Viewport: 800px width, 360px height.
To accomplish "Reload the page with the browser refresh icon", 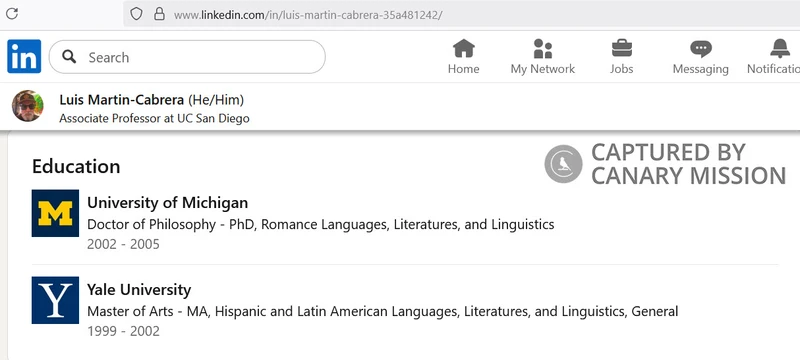I will 12,14.
